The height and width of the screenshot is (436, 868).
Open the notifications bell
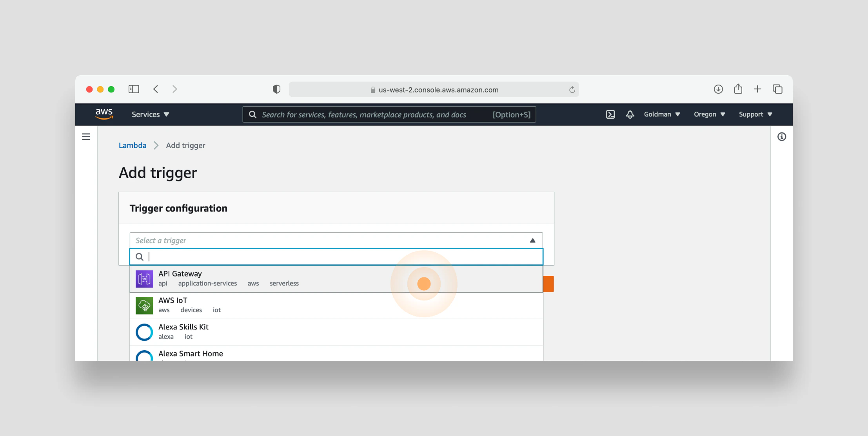click(630, 114)
